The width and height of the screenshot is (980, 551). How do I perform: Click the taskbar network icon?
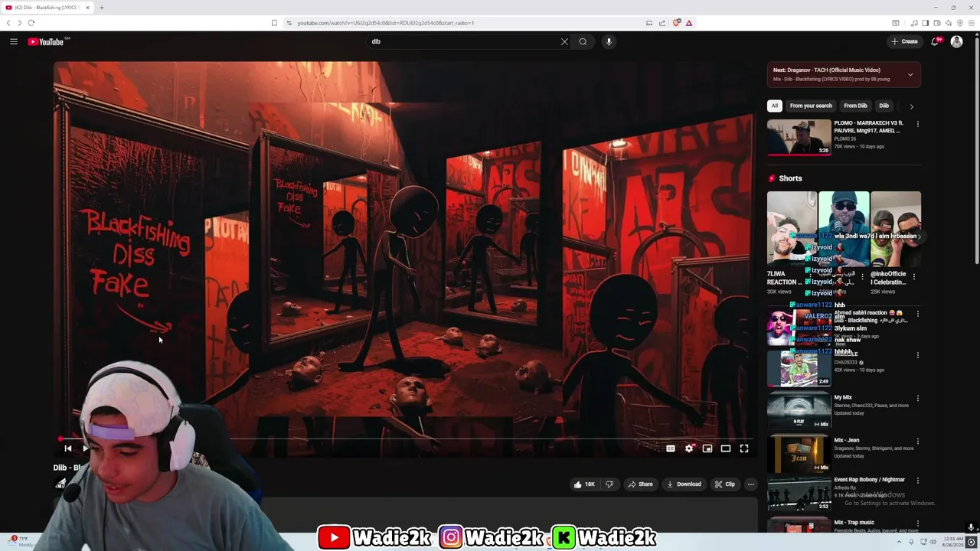[x=923, y=542]
